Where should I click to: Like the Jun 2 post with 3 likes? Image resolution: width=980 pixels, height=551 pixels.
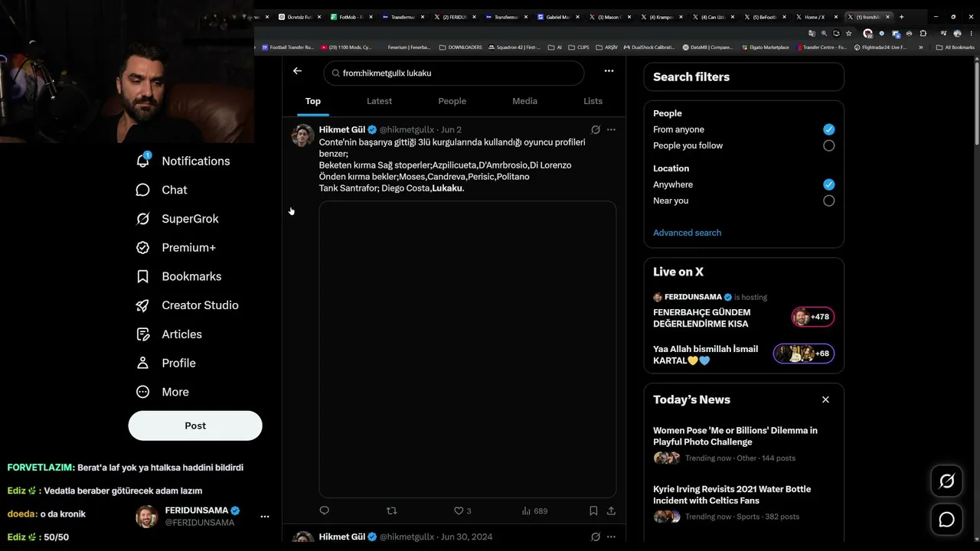pyautogui.click(x=462, y=510)
